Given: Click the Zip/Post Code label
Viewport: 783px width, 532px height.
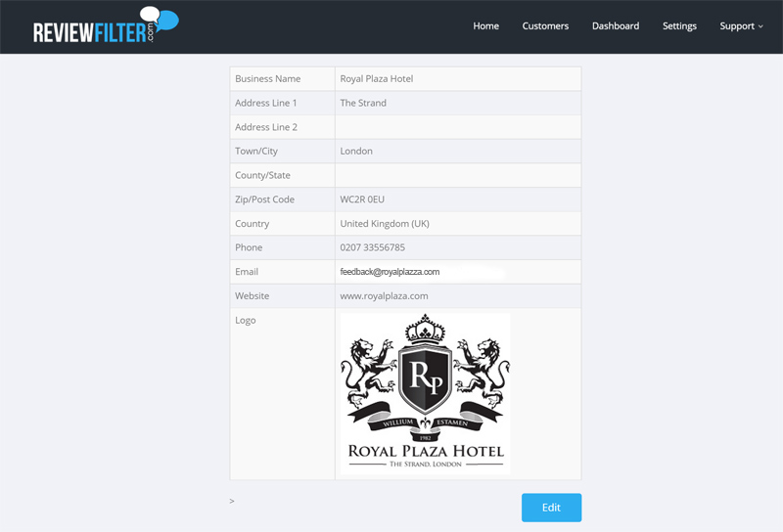Looking at the screenshot, I should point(264,199).
